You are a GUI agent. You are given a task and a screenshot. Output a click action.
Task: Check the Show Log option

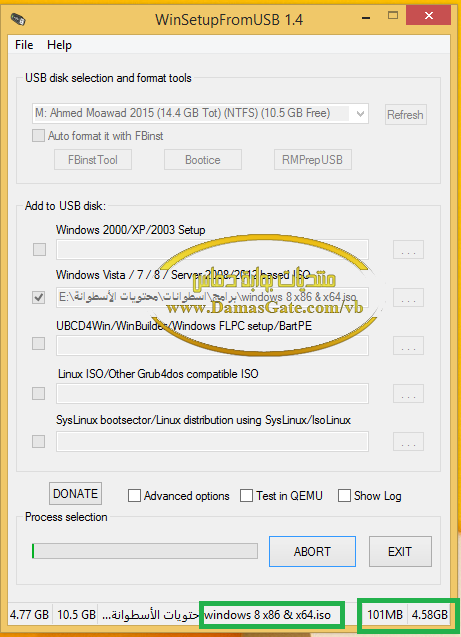pos(344,496)
